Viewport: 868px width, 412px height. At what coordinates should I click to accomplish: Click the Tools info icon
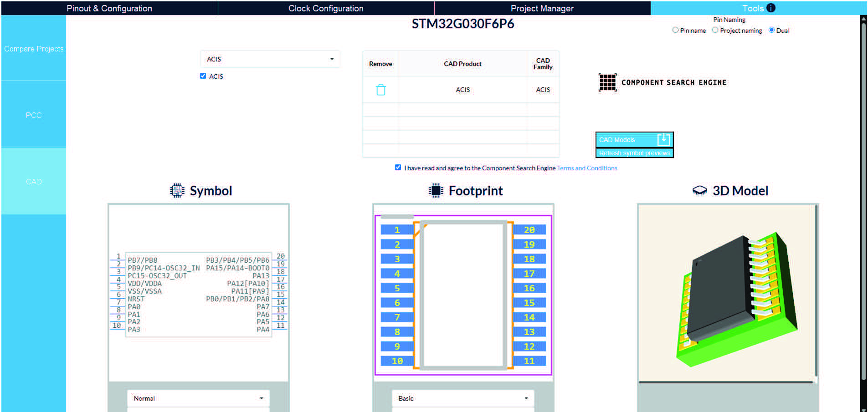click(771, 8)
